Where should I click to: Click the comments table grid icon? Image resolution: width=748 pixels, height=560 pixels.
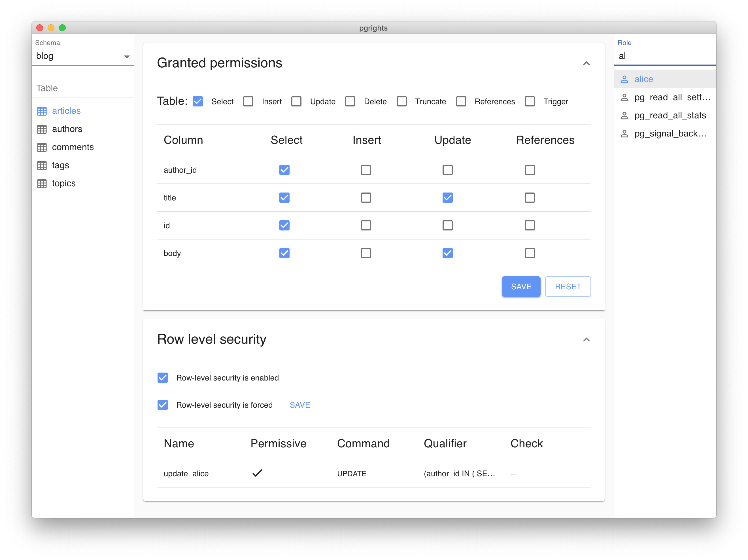(42, 147)
